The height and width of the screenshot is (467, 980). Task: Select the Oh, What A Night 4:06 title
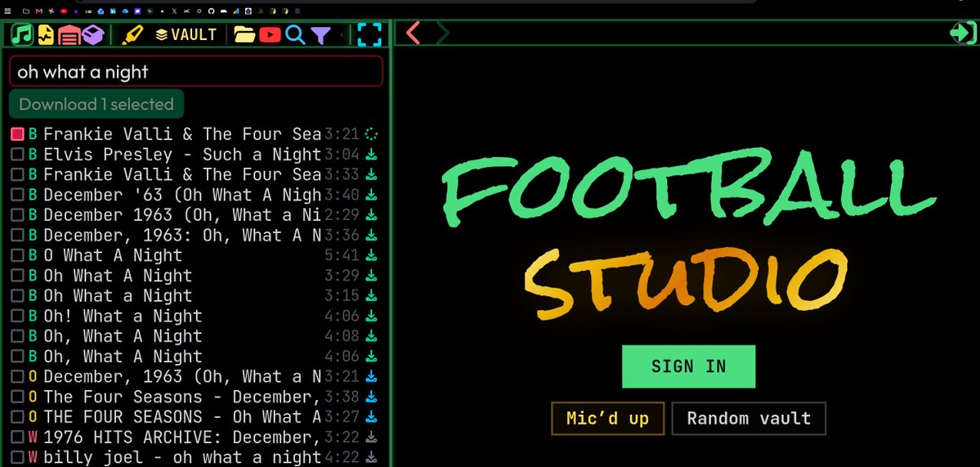[x=123, y=357]
